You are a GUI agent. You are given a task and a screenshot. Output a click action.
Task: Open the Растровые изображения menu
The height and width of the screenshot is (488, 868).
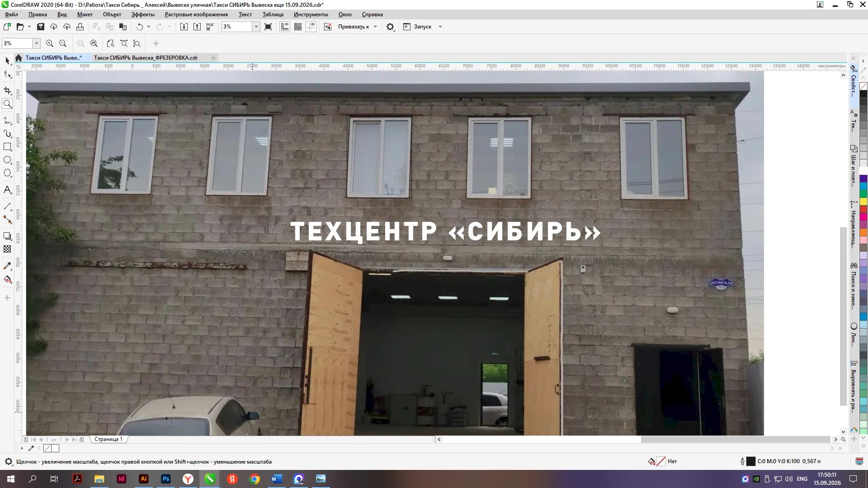(x=196, y=14)
